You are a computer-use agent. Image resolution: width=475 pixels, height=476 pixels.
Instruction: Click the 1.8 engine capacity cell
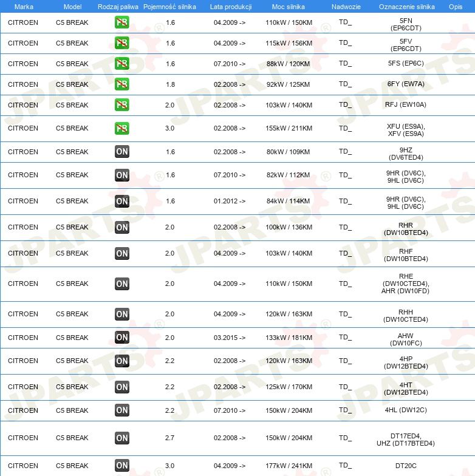(170, 84)
